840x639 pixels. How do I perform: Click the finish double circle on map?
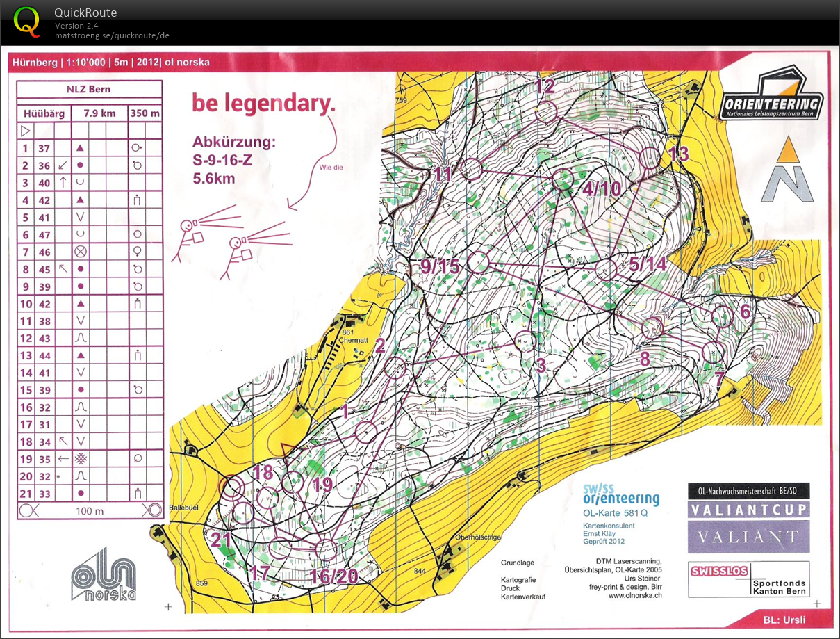233,486
